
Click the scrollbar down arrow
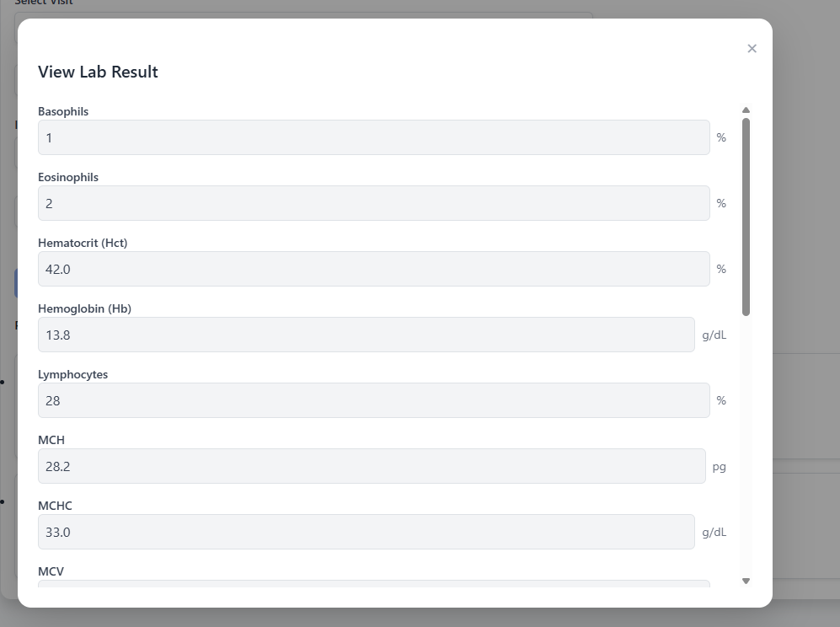coord(746,581)
